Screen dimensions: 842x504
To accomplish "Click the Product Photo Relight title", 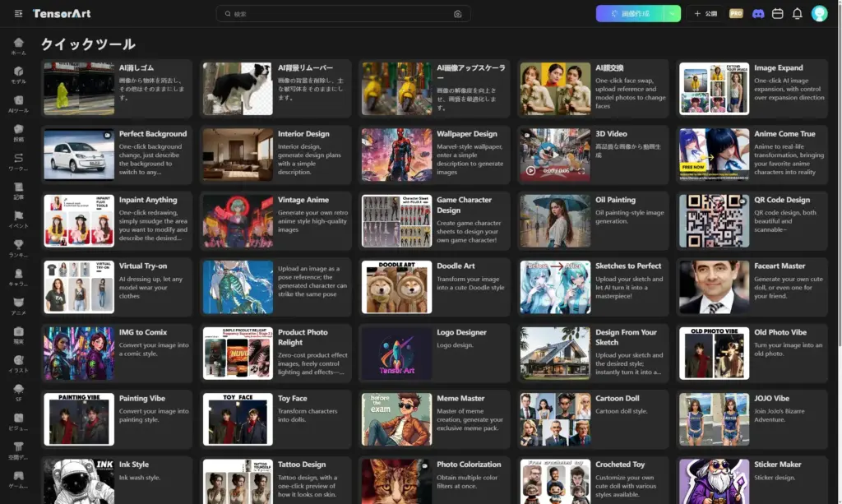I will point(303,337).
